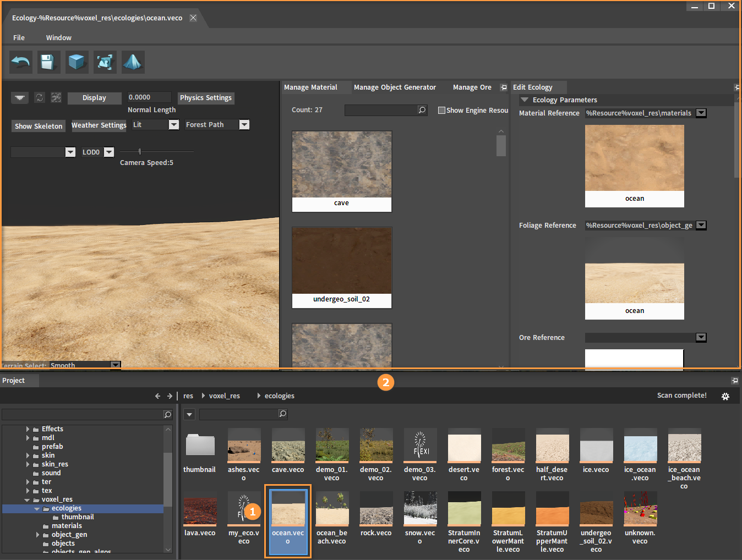Viewport: 742px width, 560px height.
Task: Open the LOD0 level dropdown
Action: 109,152
